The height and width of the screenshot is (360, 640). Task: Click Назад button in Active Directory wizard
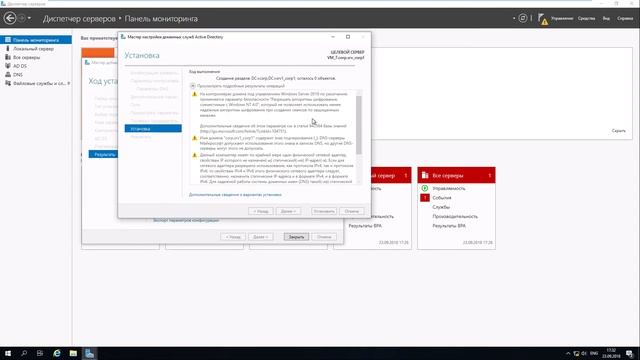coord(260,211)
